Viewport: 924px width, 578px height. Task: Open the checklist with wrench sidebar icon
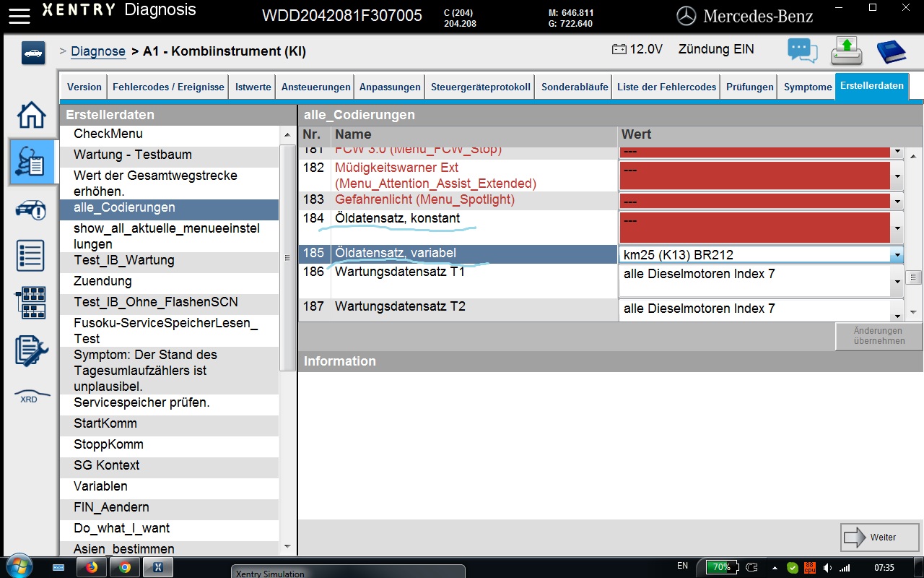click(x=31, y=350)
